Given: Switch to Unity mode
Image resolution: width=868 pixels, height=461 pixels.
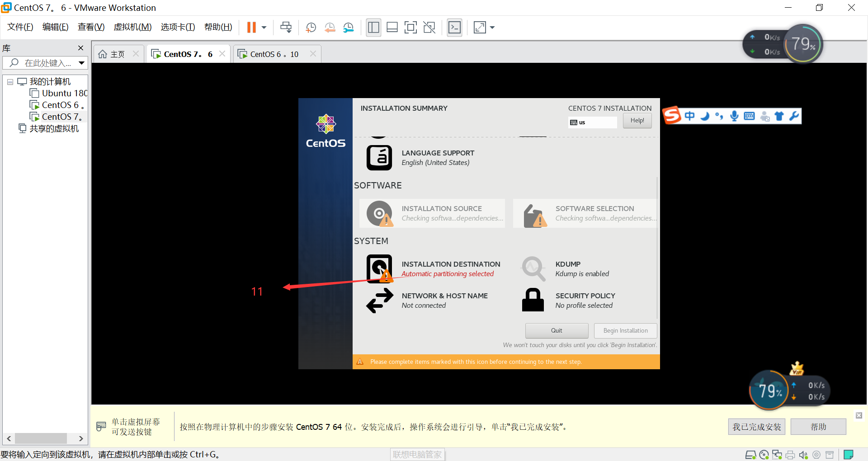Looking at the screenshot, I should click(429, 28).
